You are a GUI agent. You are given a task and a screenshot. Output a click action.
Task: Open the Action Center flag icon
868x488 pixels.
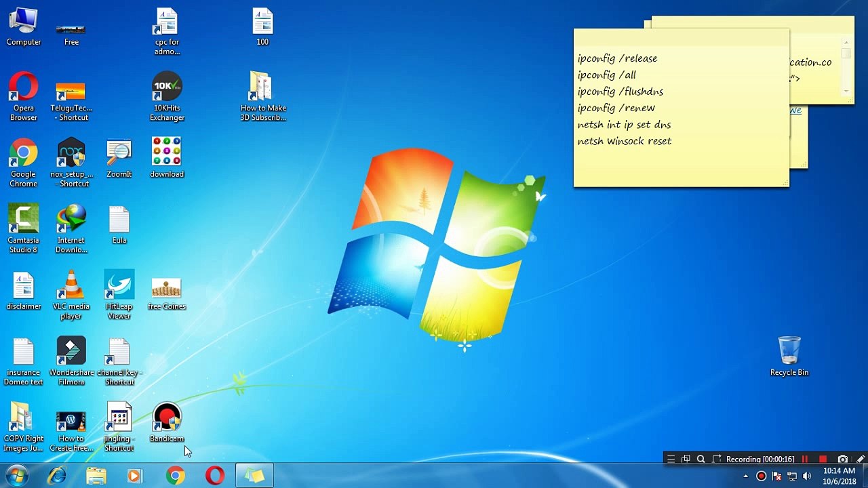click(x=776, y=476)
